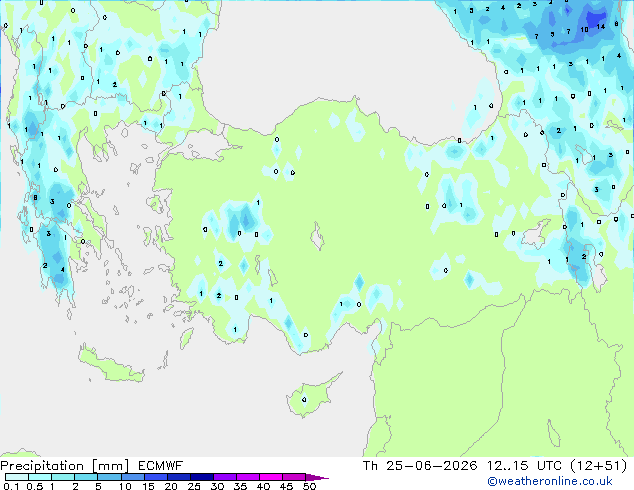Screen dimensions: 634x490
Task: Click the 20–25 mm legend swatch
Action: coord(178,477)
